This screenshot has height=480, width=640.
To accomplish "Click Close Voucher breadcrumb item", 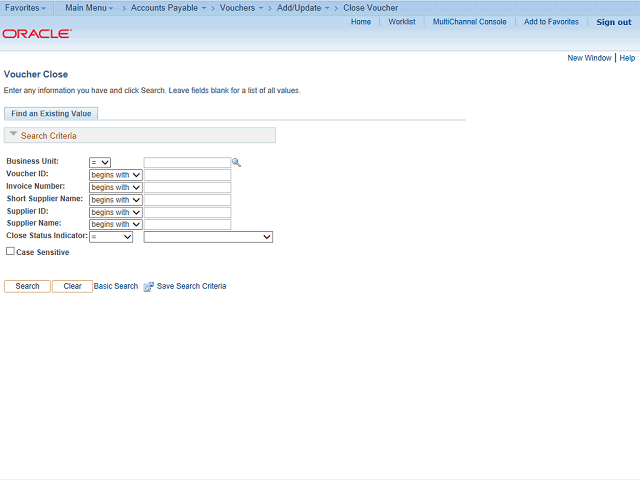I will coord(371,8).
